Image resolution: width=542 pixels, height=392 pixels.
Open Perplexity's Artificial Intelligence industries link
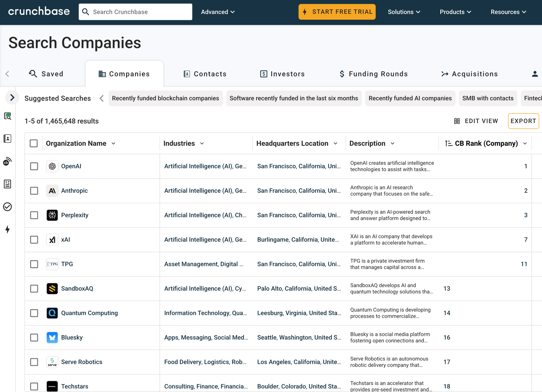(199, 215)
